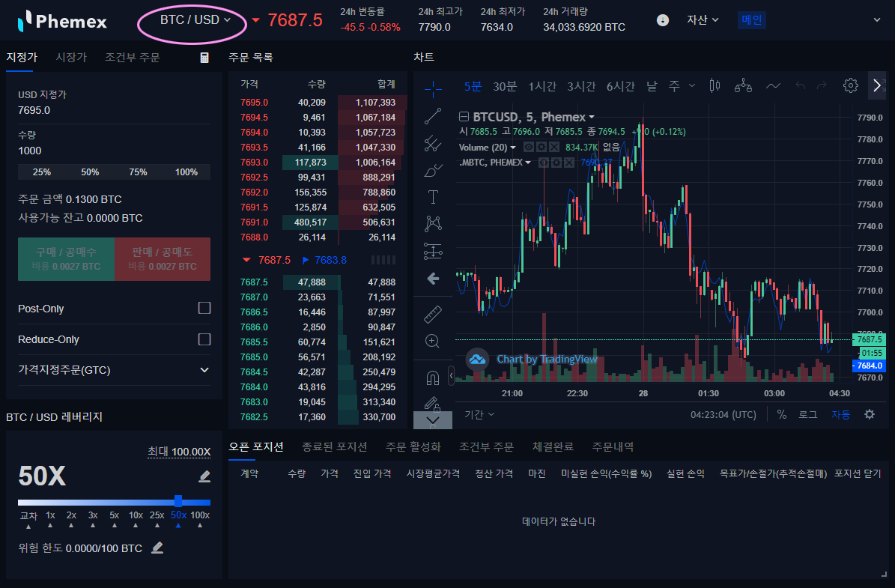This screenshot has width=895, height=588.
Task: Toggle magnet mode in drawing toolbar
Action: click(433, 378)
